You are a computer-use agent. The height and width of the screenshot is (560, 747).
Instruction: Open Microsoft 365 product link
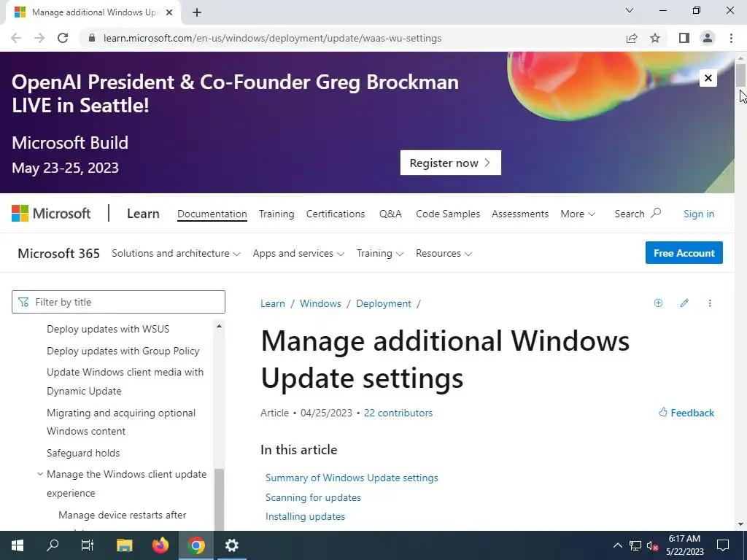click(58, 253)
